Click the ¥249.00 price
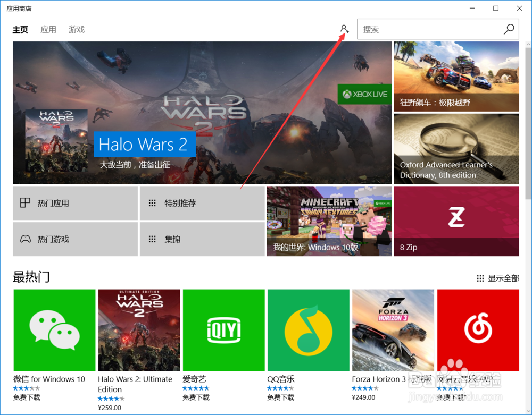Image resolution: width=532 pixels, height=415 pixels. tap(363, 397)
